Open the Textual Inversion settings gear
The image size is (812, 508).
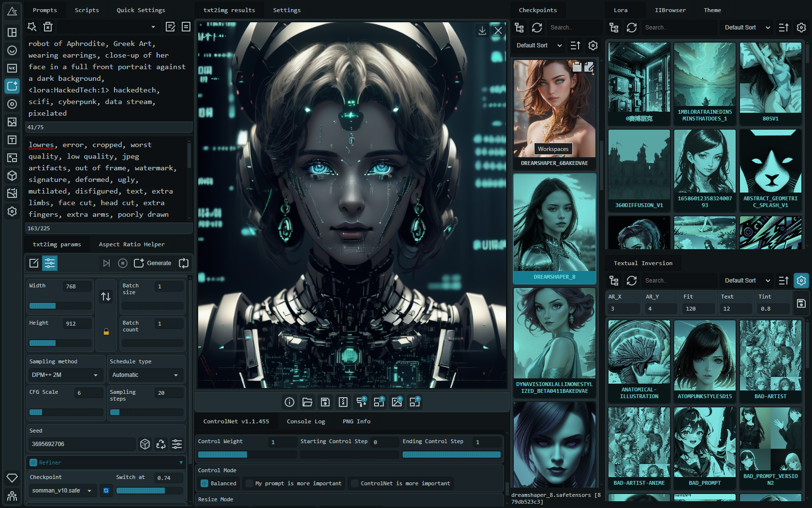[x=801, y=280]
